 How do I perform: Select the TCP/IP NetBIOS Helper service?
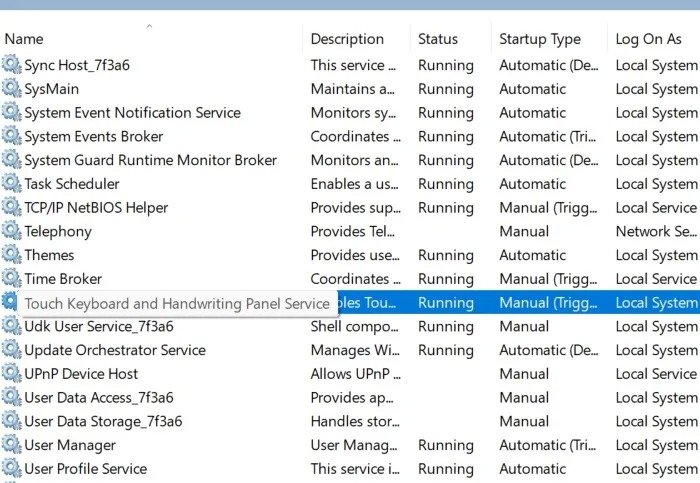click(x=96, y=208)
